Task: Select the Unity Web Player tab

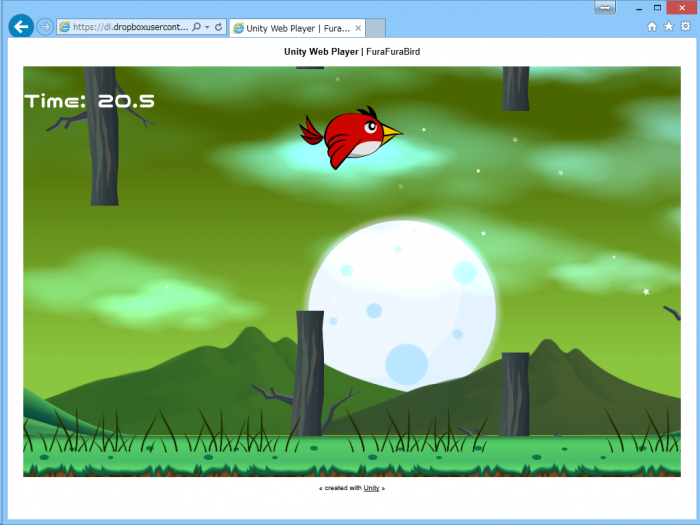Action: (x=297, y=28)
